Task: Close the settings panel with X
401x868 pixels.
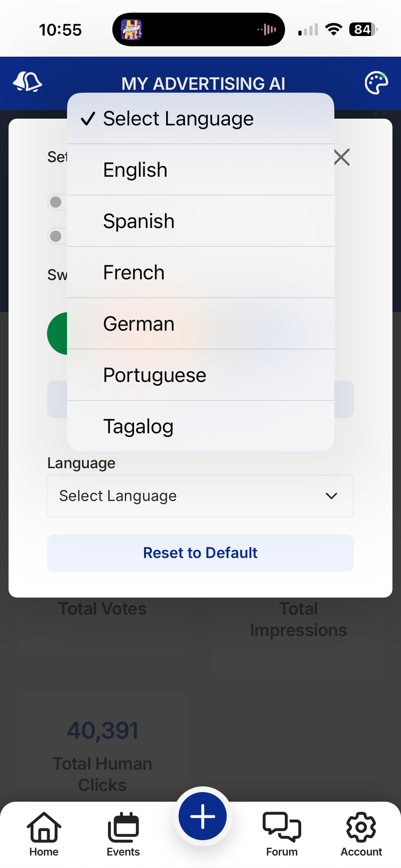Action: coord(342,157)
